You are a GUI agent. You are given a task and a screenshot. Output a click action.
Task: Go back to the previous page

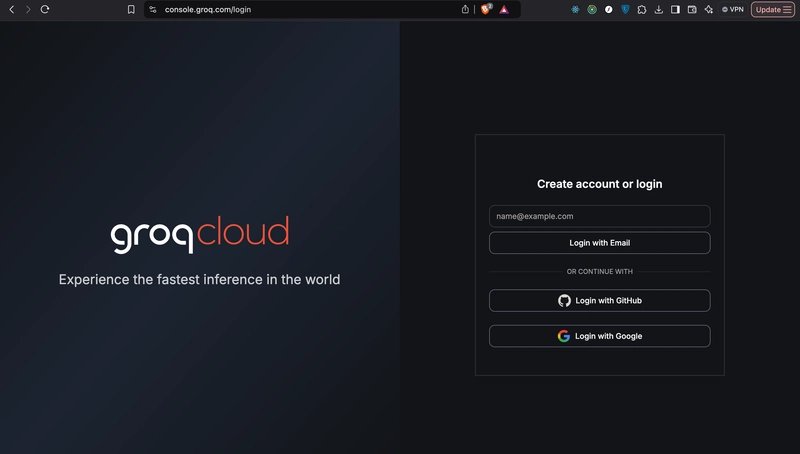tap(12, 9)
